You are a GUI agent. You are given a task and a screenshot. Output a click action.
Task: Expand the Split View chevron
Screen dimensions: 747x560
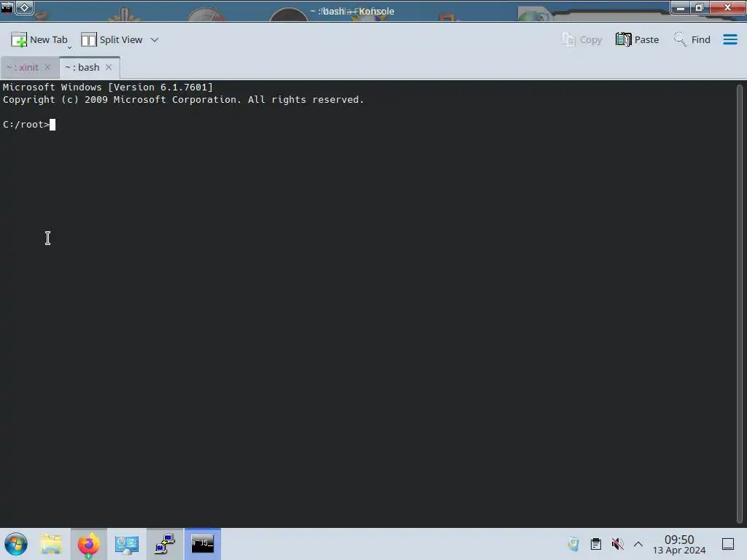155,39
